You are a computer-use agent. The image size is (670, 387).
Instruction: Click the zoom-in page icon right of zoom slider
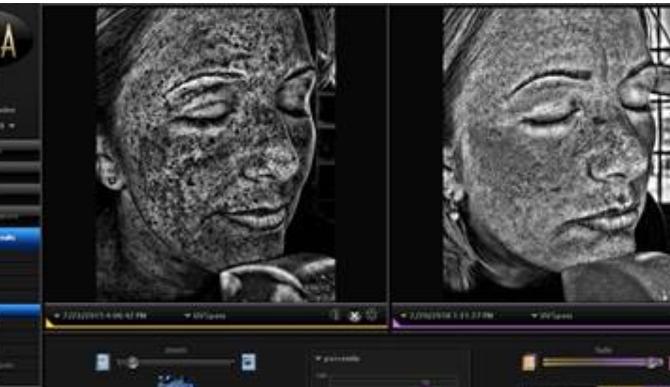(249, 362)
